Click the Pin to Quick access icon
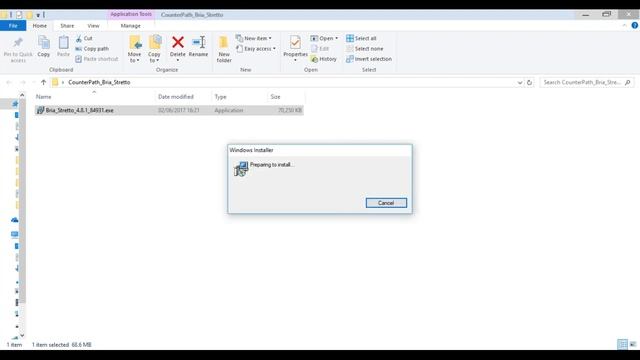 tap(18, 49)
